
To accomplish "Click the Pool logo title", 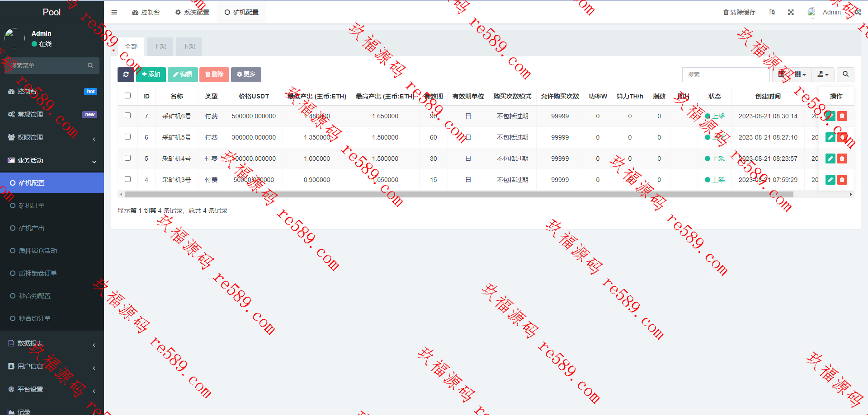I will (52, 12).
